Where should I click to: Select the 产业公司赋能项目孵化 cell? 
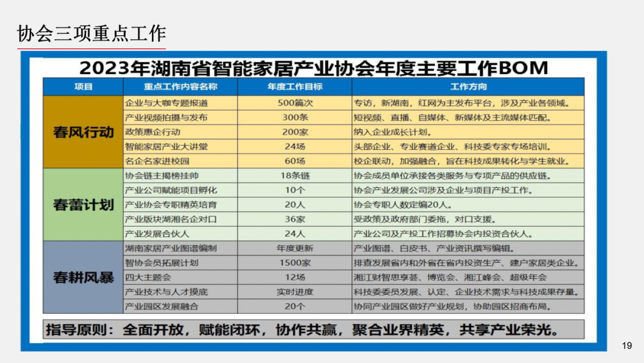point(180,190)
